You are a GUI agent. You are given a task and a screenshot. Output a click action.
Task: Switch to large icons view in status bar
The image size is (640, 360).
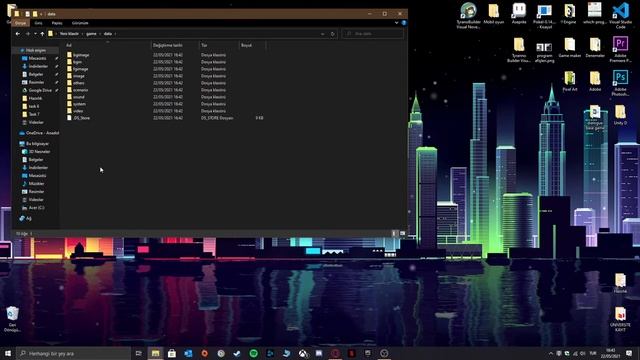(402, 233)
